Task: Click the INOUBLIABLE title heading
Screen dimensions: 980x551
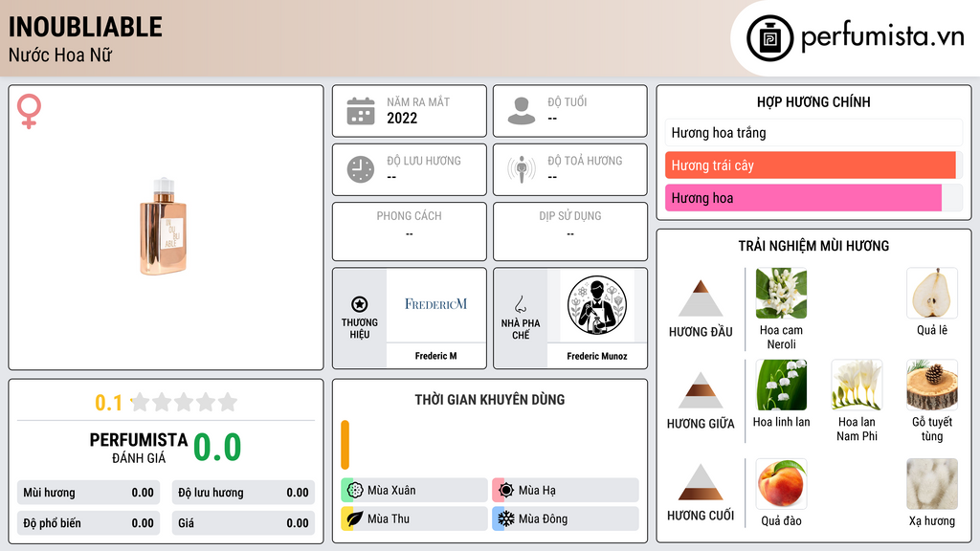Action: (85, 28)
